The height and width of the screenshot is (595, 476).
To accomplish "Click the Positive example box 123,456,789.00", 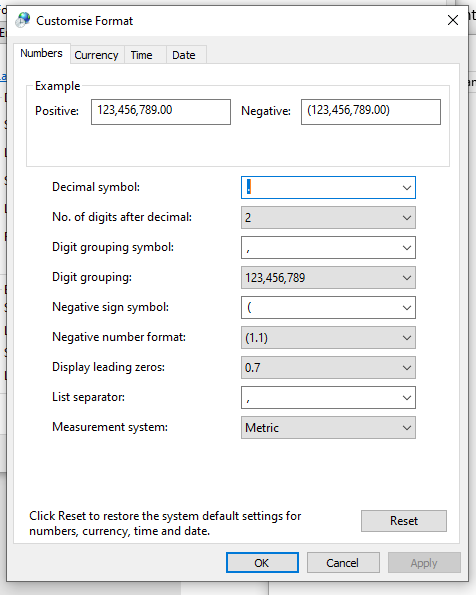I will click(x=161, y=112).
